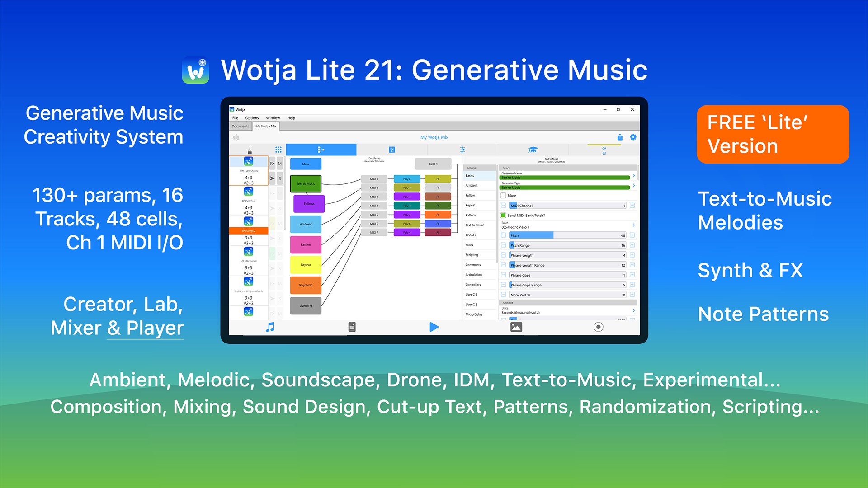Select the Chords group
The image size is (868, 488).
[x=471, y=235]
